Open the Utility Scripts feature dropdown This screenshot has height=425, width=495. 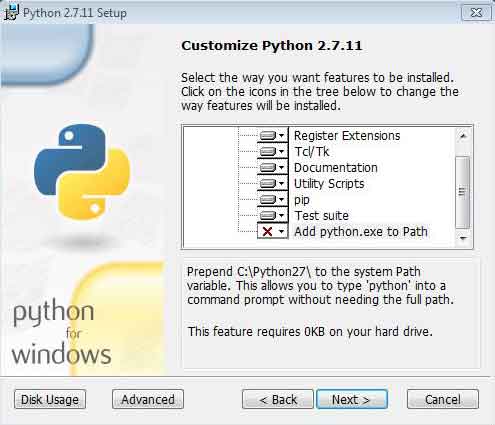pos(272,183)
